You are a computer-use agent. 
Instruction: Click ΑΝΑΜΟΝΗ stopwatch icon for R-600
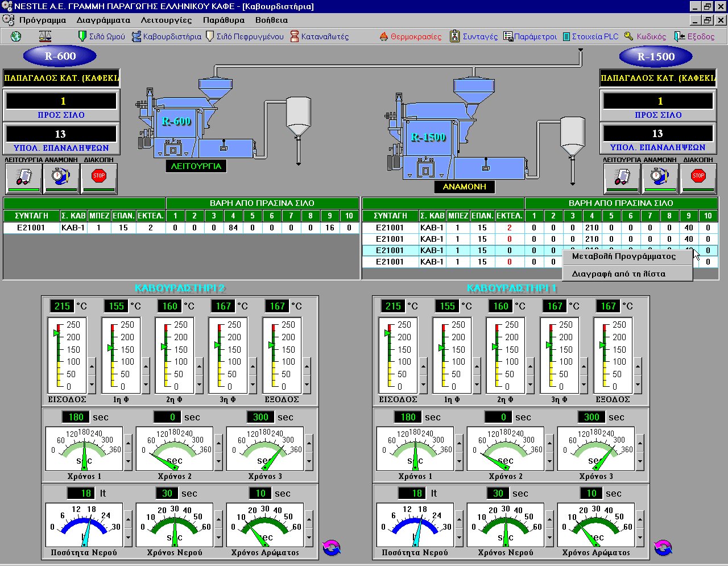[61, 178]
